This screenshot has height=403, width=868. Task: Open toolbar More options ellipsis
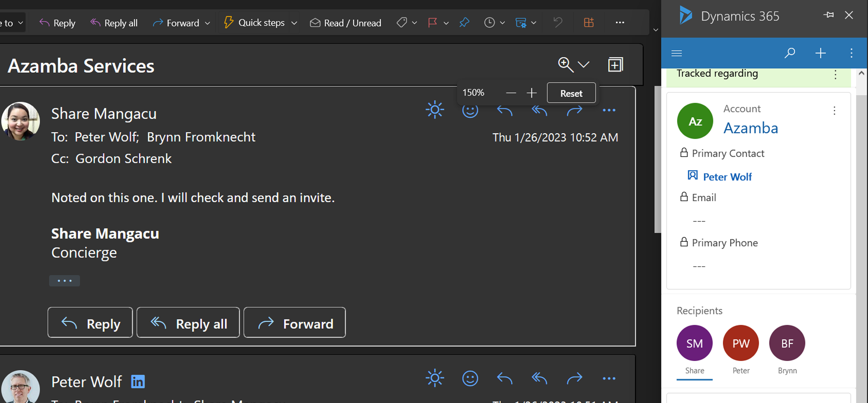pos(620,22)
